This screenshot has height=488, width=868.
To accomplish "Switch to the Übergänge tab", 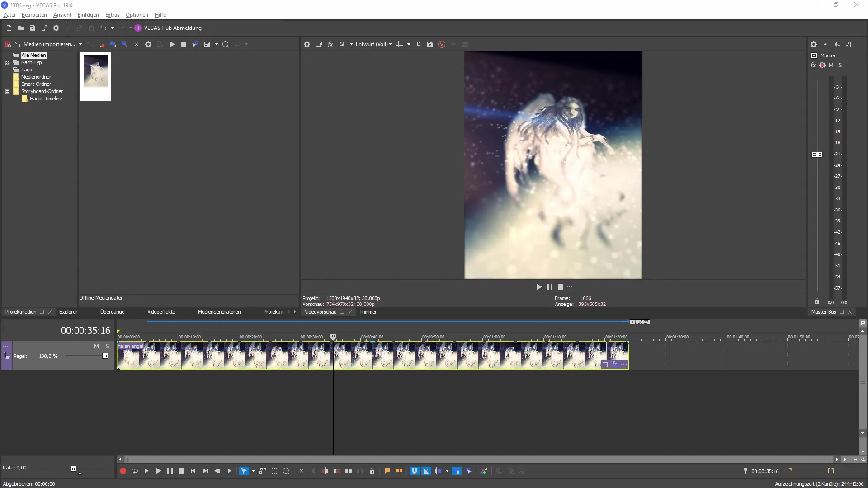I will (113, 312).
